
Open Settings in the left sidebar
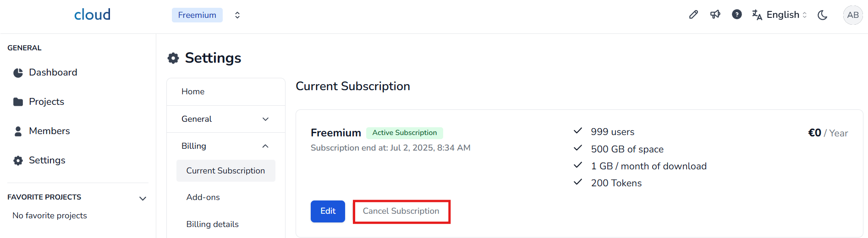pyautogui.click(x=47, y=160)
